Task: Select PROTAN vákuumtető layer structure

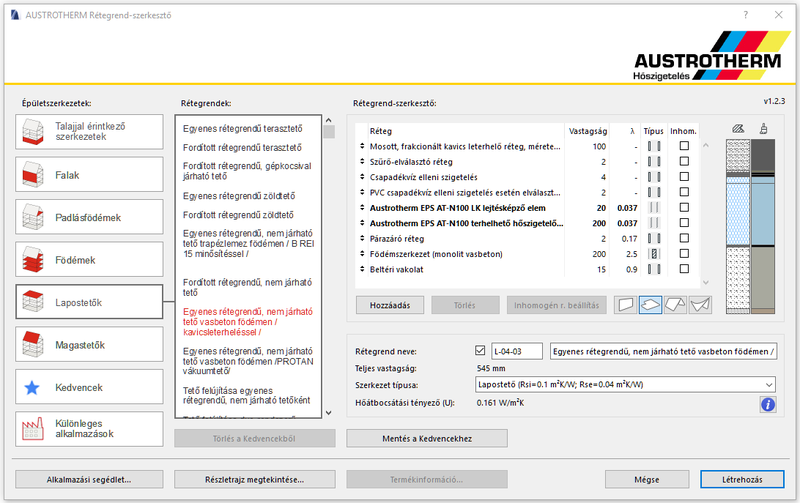Action: click(x=248, y=361)
